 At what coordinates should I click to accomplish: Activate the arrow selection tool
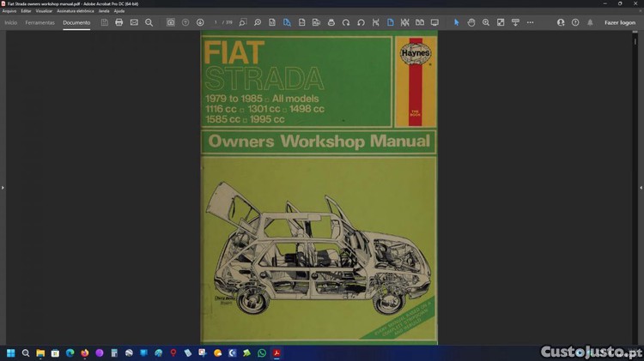(x=457, y=22)
